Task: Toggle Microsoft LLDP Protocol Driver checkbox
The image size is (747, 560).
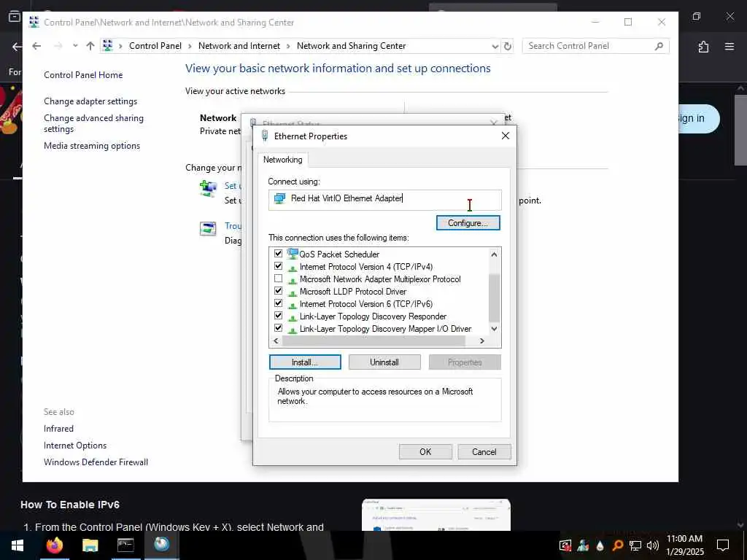Action: point(278,290)
